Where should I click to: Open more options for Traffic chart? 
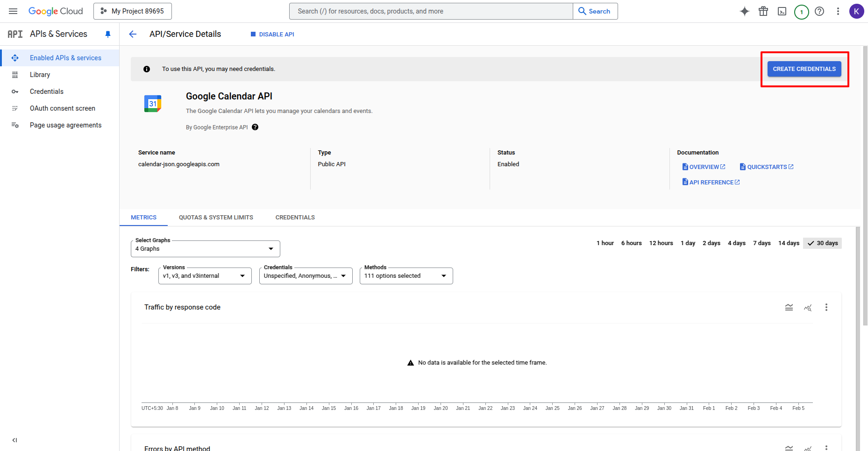826,307
